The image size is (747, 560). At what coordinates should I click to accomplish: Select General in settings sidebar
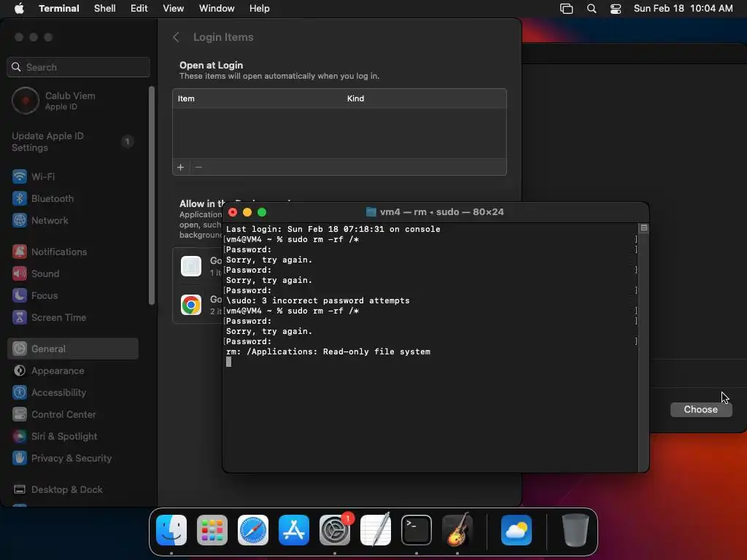(73, 349)
